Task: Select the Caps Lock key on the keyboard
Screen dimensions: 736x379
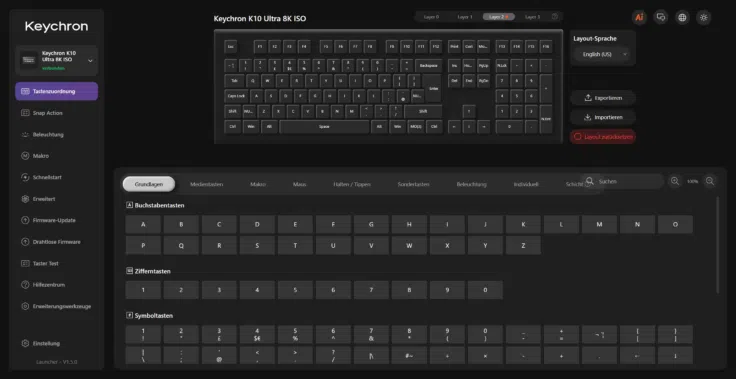Action: 236,96
